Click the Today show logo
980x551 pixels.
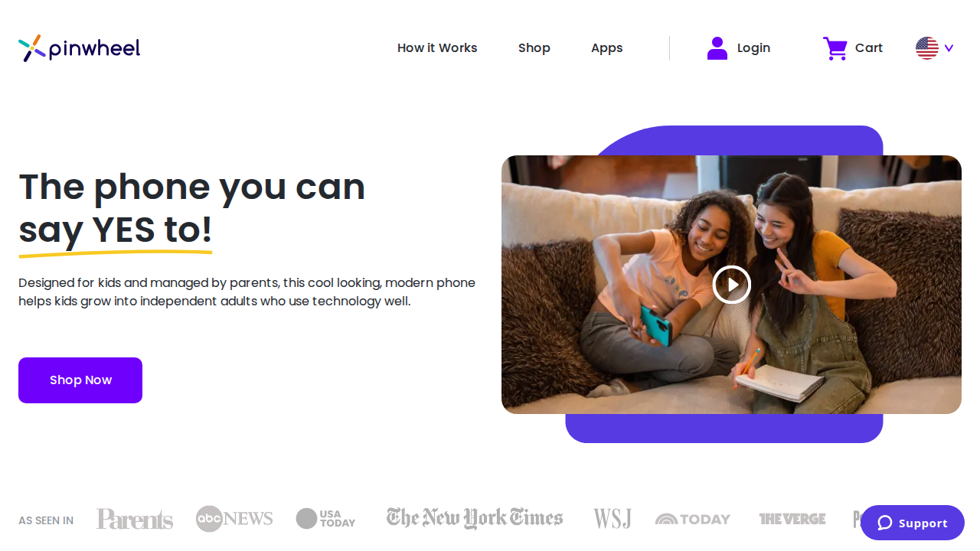tap(693, 519)
